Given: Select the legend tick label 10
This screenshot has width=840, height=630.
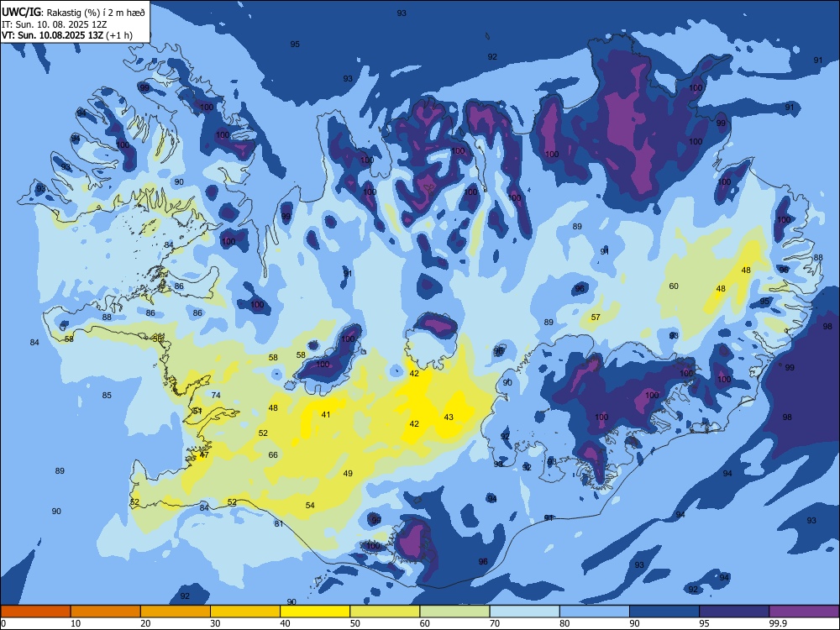Looking at the screenshot, I should [76, 623].
